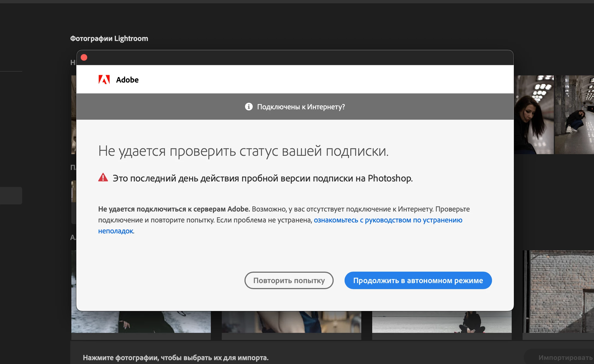Click the info icon beside "Подключены к Интернету?"
Image resolution: width=594 pixels, height=364 pixels.
click(x=249, y=107)
